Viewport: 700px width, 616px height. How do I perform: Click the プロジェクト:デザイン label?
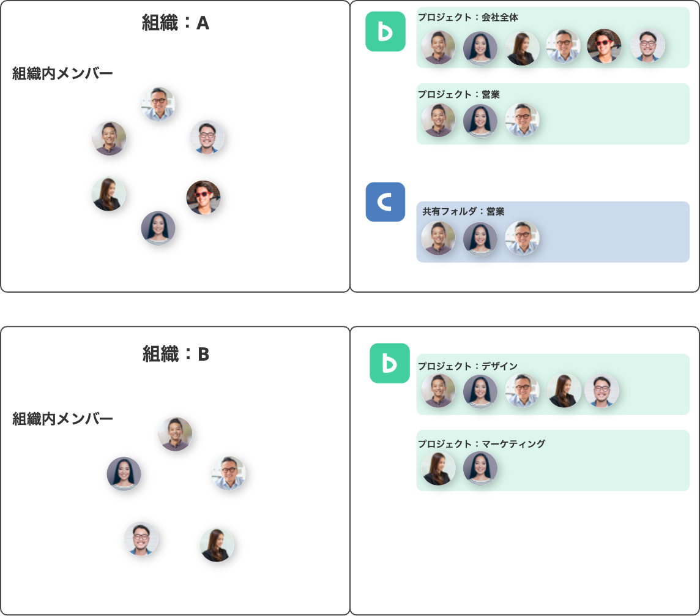467,366
